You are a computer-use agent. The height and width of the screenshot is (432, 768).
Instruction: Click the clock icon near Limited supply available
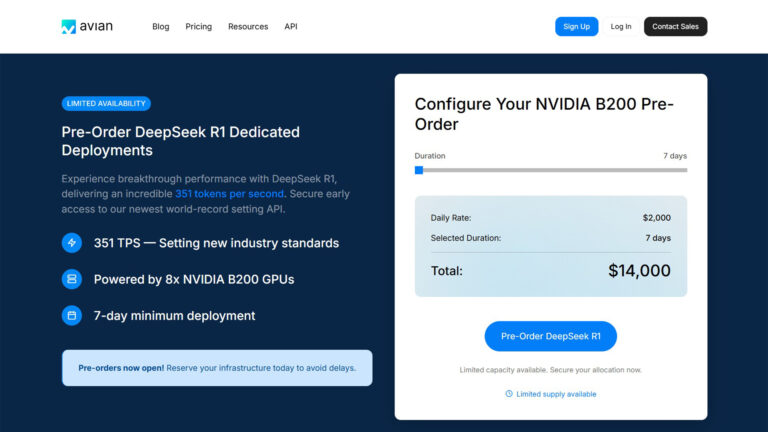(509, 394)
